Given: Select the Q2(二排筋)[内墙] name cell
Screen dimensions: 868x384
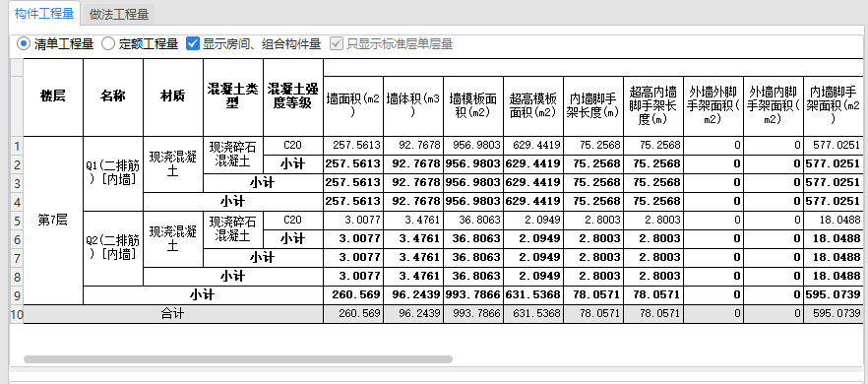Looking at the screenshot, I should point(113,248).
